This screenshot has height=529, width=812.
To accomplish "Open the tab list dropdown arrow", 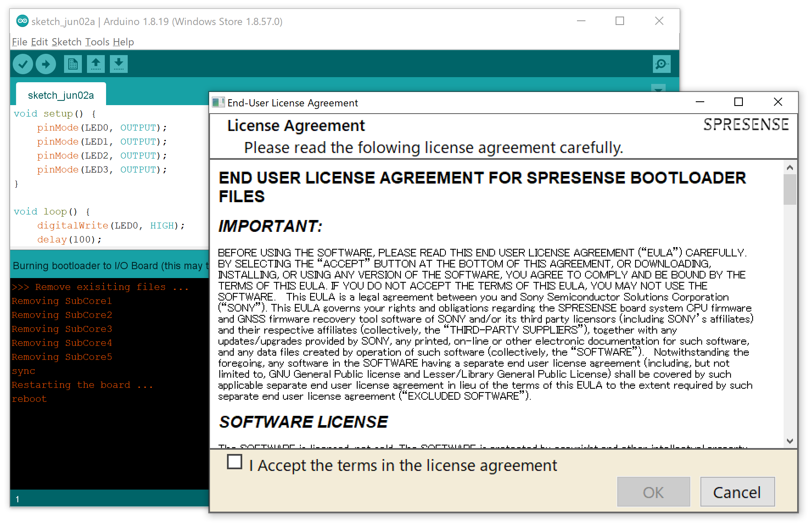I will [658, 90].
